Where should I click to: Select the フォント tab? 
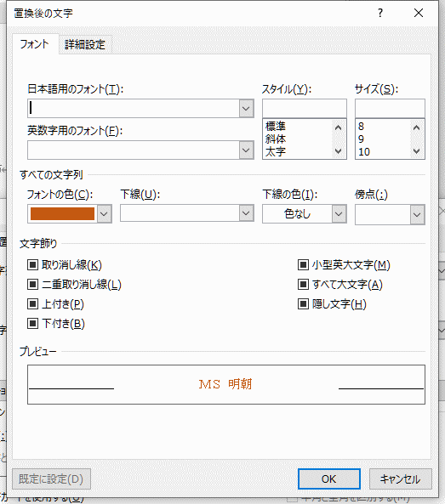(x=35, y=44)
